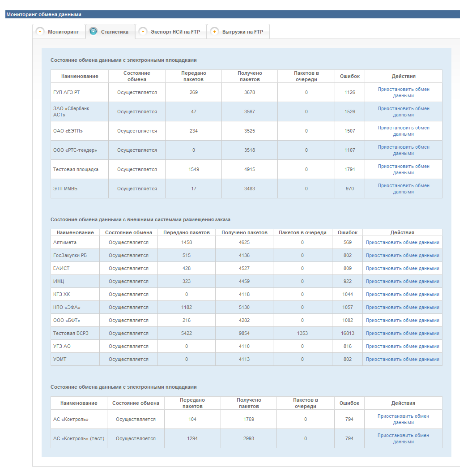Select the Алтимета name cell

[x=75, y=243]
